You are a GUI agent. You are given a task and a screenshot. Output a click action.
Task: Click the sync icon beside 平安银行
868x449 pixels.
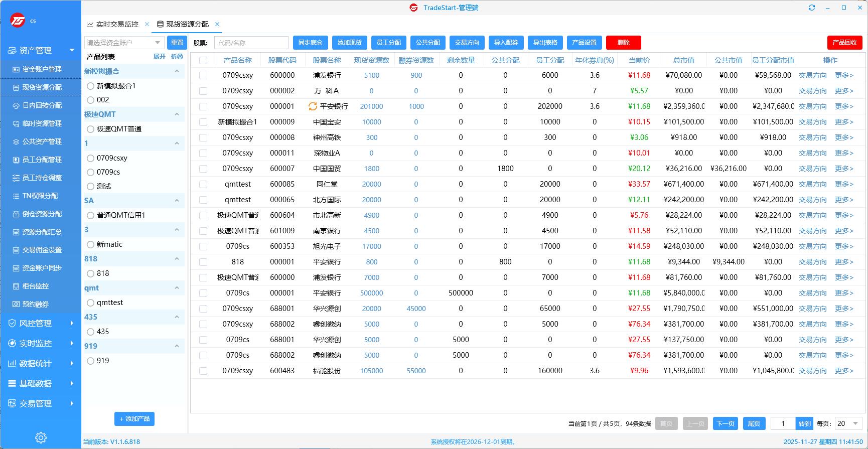[x=313, y=106]
